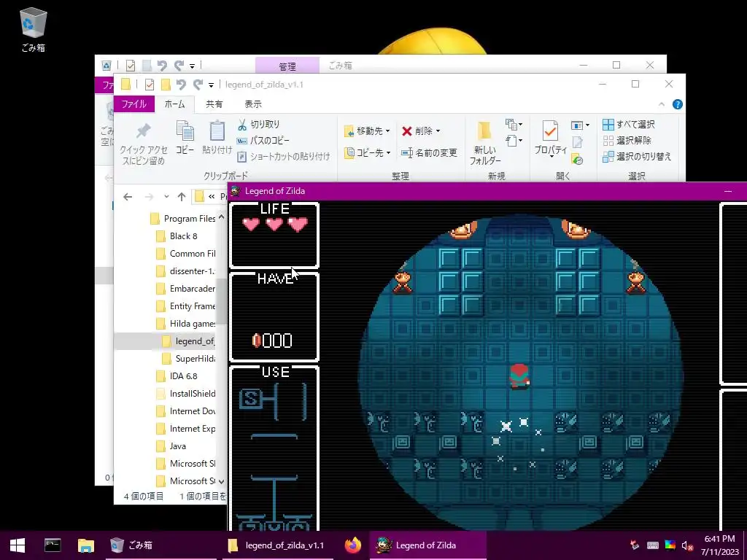Open the Recycle Bin desktop icon

click(x=33, y=29)
